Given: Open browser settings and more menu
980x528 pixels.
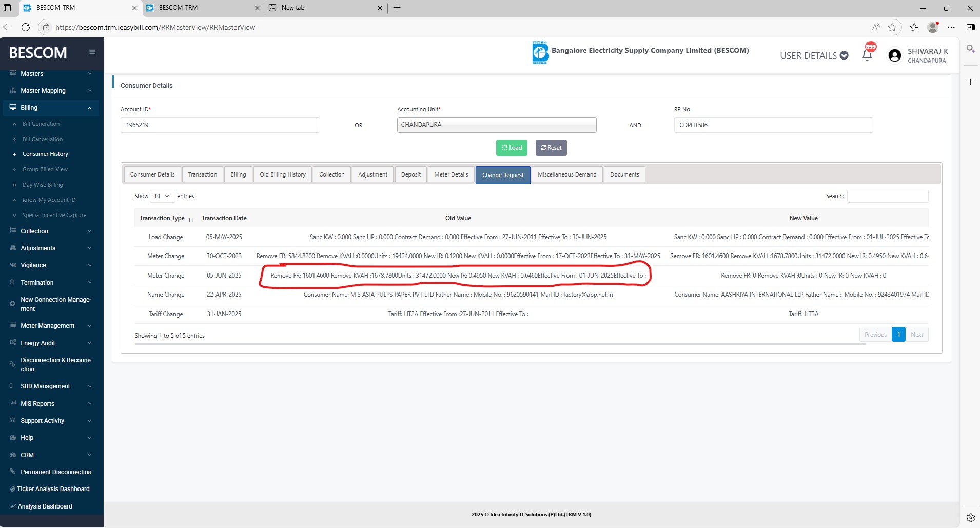Looking at the screenshot, I should [951, 27].
